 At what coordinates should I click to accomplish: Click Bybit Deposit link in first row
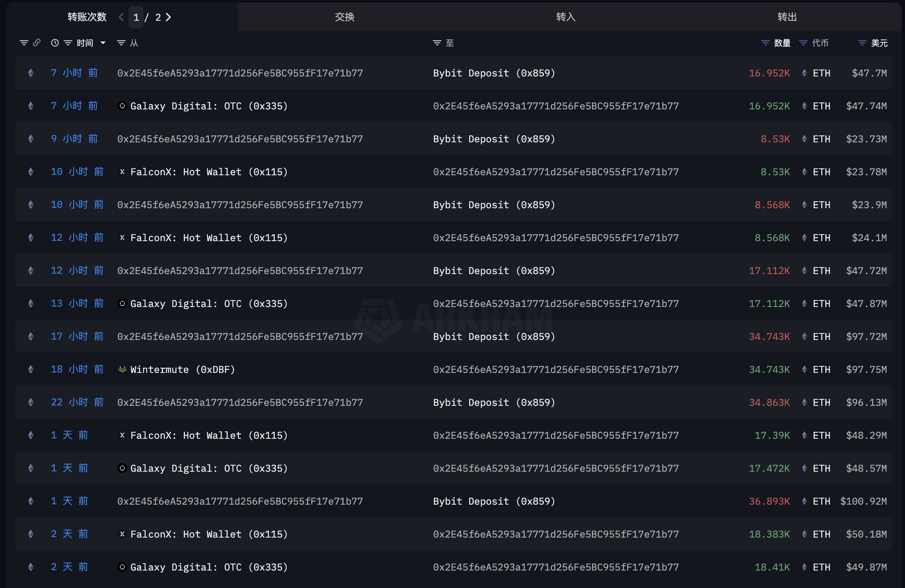click(x=494, y=73)
